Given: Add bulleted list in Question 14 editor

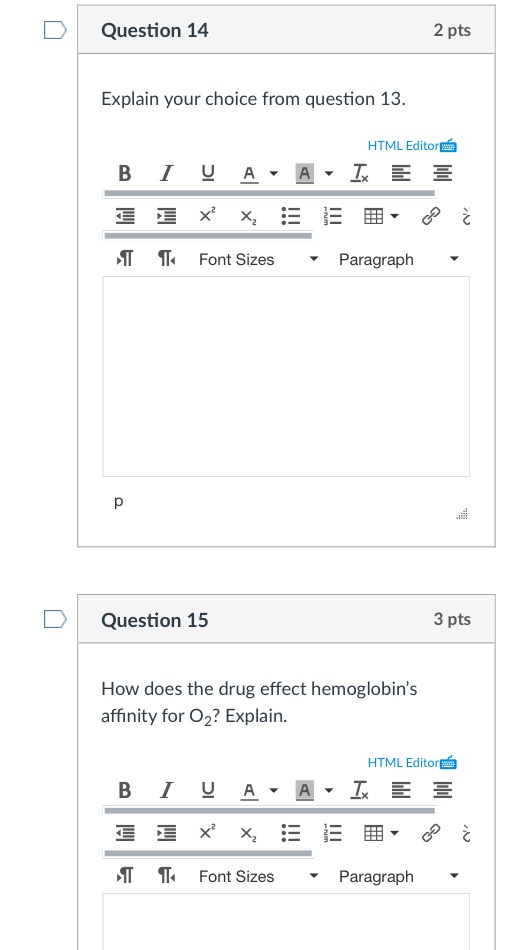Looking at the screenshot, I should point(290,216).
